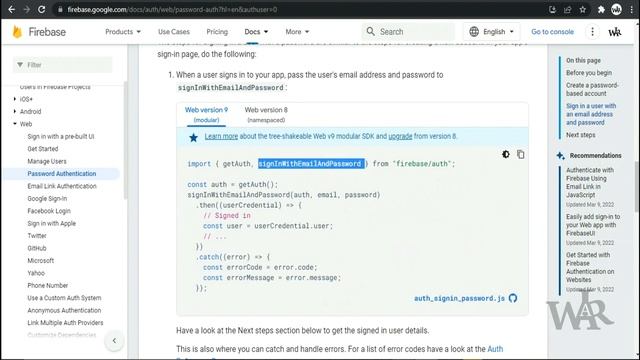
Task: Click the upgrade link in notice
Action: coord(400,136)
